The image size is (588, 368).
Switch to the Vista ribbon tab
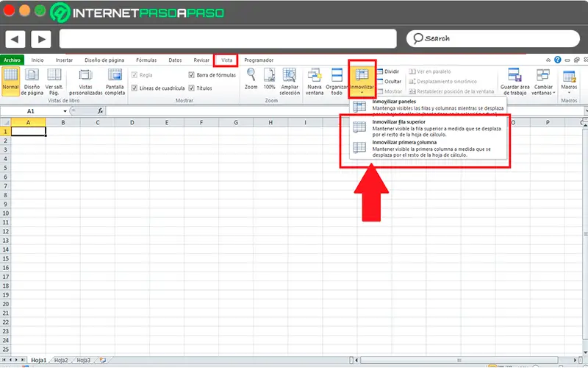pyautogui.click(x=226, y=60)
